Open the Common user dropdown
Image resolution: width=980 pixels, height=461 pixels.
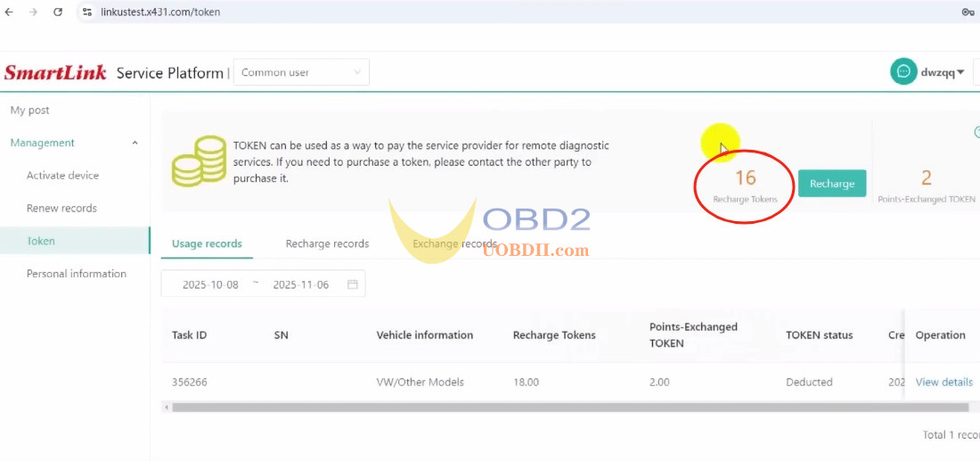point(301,72)
